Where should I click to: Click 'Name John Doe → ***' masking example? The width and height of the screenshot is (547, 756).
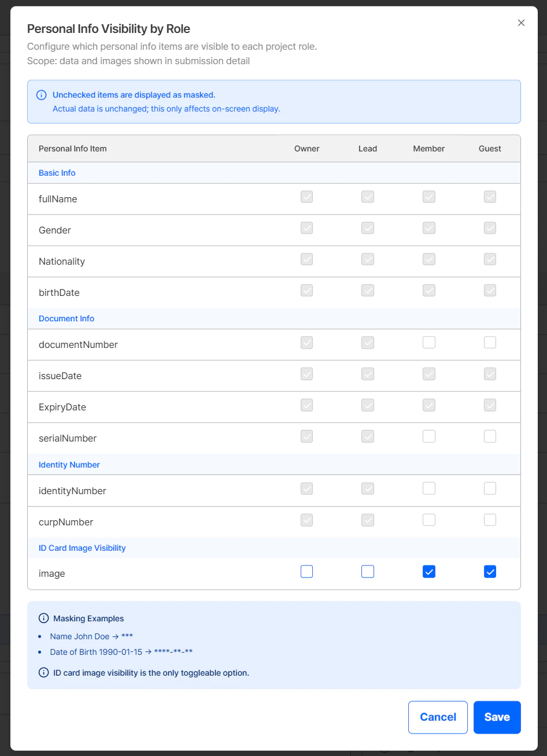[x=91, y=636]
